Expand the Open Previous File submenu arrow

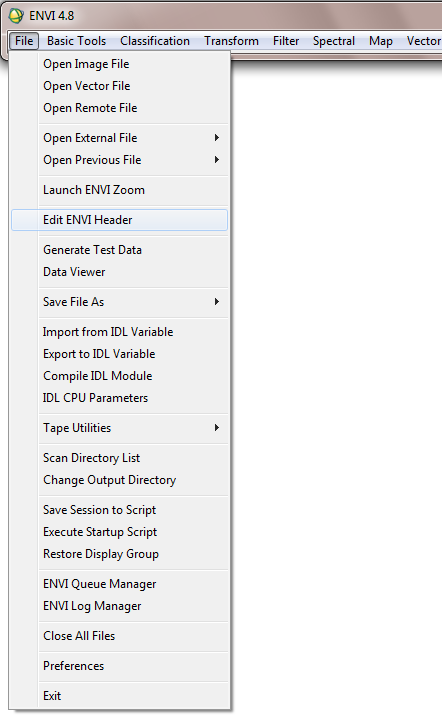click(x=217, y=160)
